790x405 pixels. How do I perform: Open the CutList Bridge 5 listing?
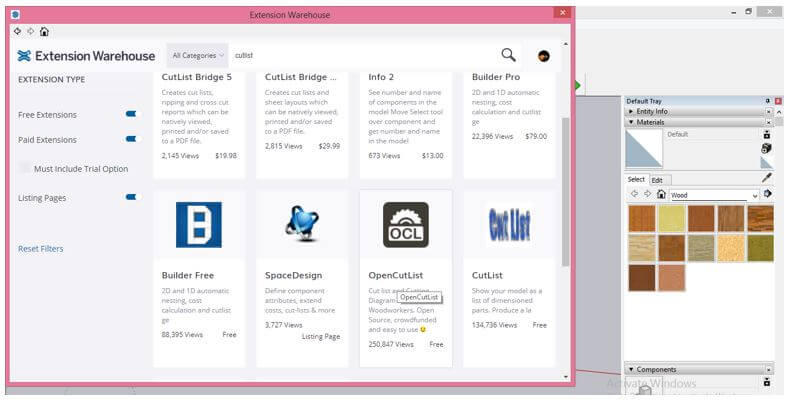(197, 77)
